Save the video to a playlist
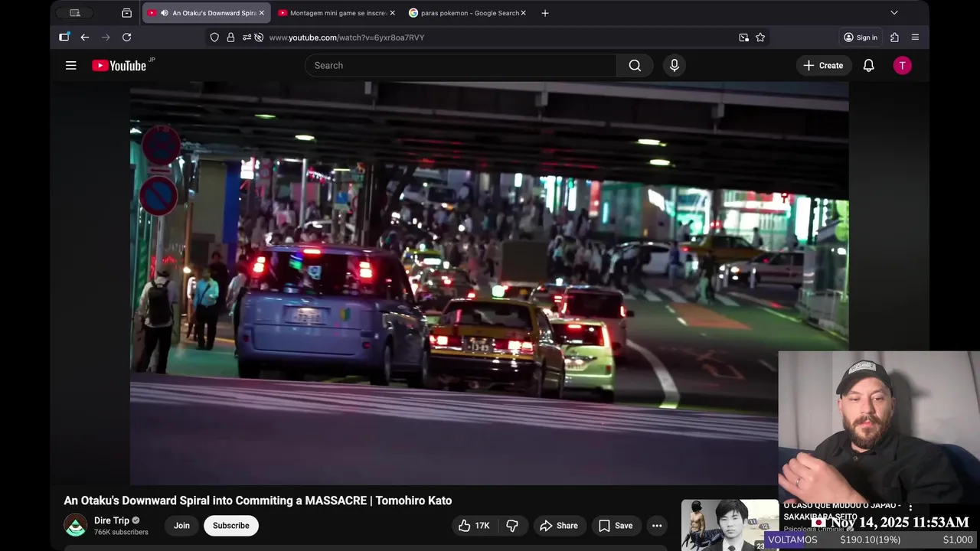 [x=616, y=526]
